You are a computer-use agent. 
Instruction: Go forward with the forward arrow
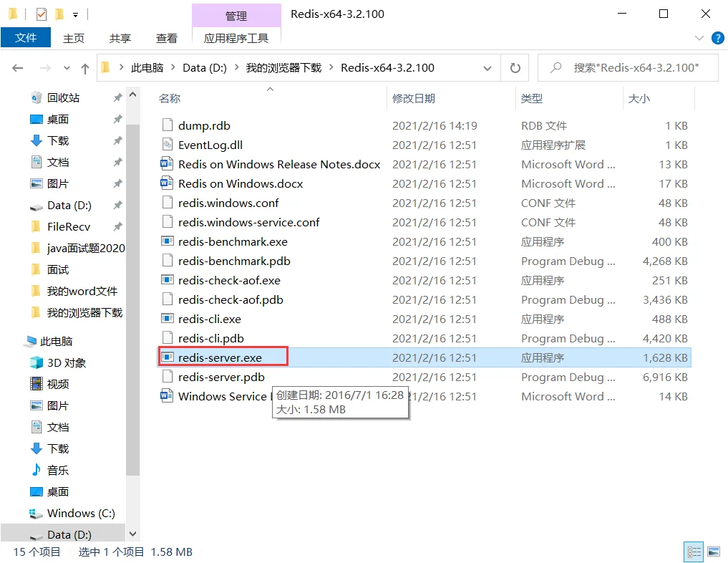(45, 68)
